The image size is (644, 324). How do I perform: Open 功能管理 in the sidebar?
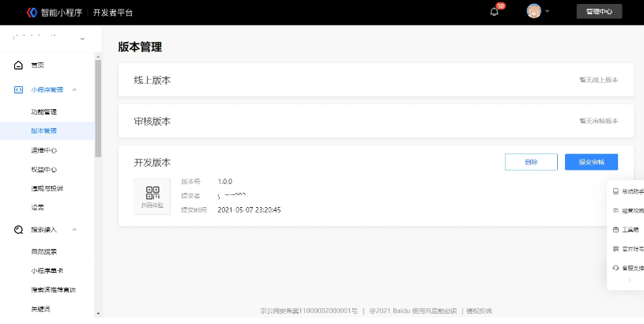coord(44,111)
